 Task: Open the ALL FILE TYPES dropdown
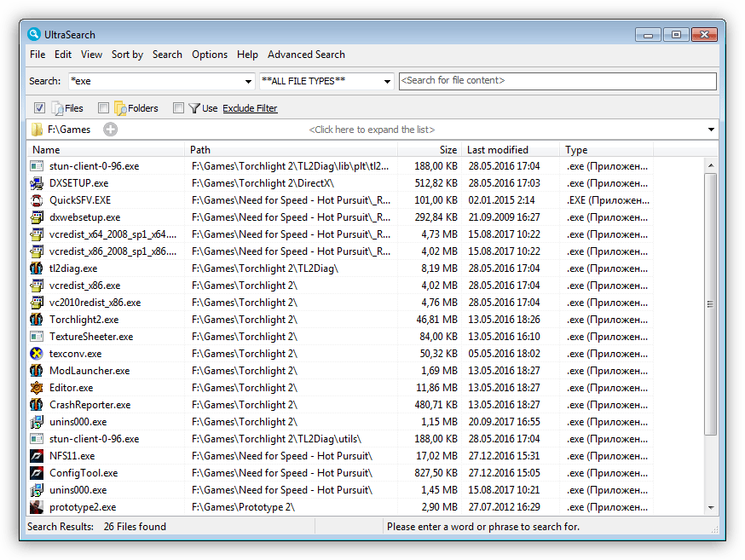(387, 82)
